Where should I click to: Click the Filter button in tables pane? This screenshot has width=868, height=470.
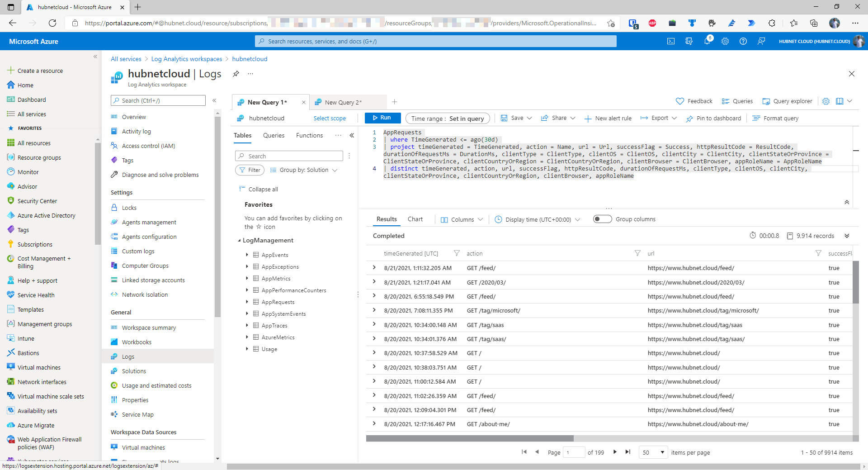click(250, 170)
